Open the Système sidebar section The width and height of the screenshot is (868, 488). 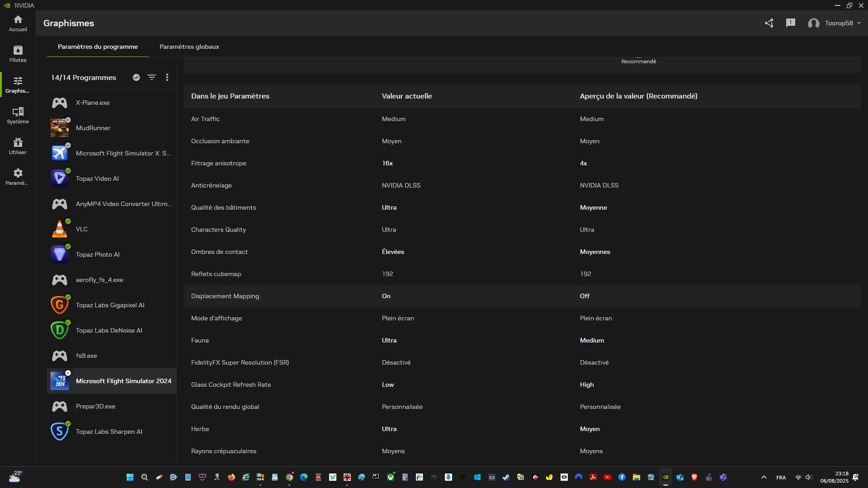18,115
